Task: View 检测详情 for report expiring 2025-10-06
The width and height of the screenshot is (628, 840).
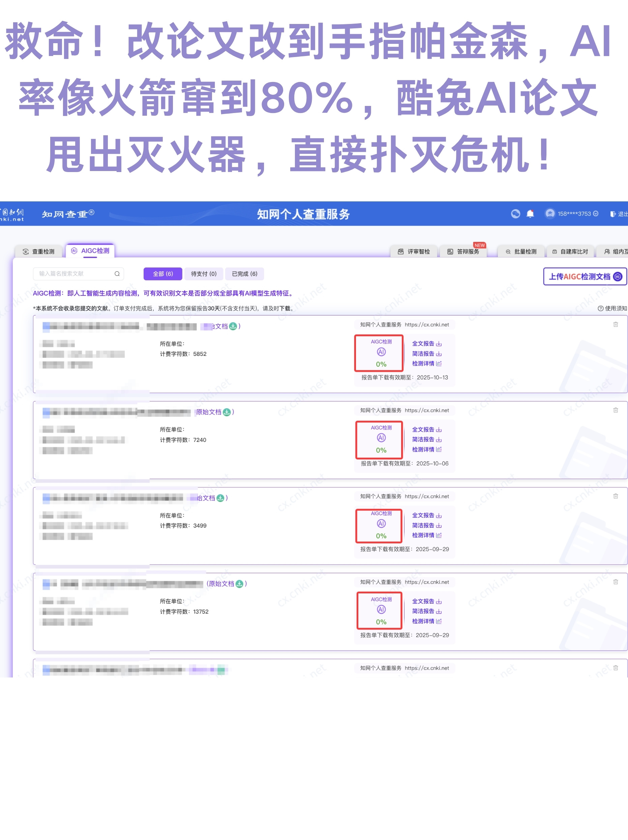Action: [427, 449]
